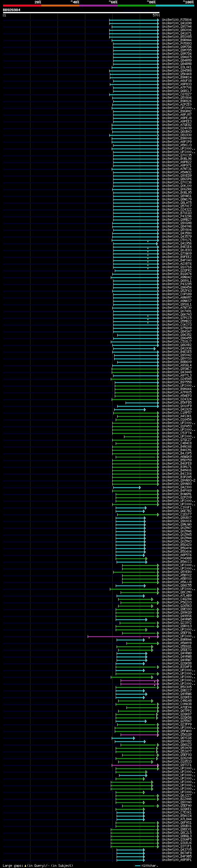
Task: Select the UniRef100_Q26208 label
Action: 176,758
